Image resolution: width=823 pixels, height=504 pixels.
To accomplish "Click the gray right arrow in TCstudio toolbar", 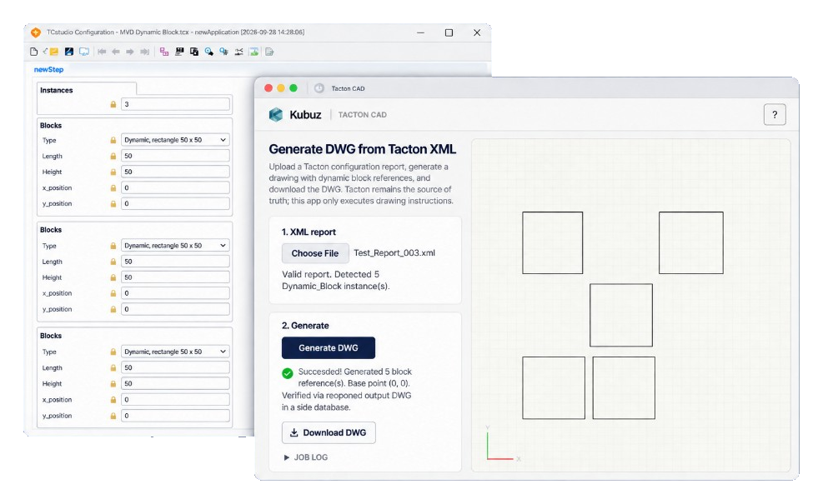I will pyautogui.click(x=129, y=52).
